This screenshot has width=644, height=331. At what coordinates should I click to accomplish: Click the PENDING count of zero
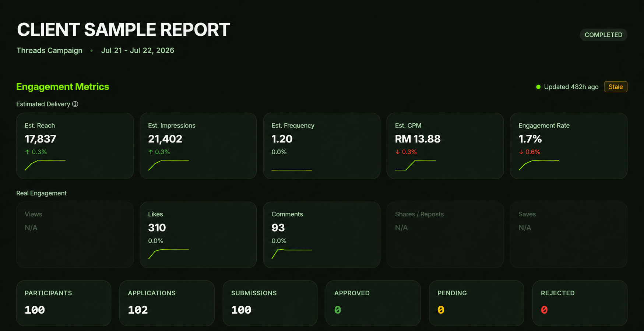click(441, 310)
